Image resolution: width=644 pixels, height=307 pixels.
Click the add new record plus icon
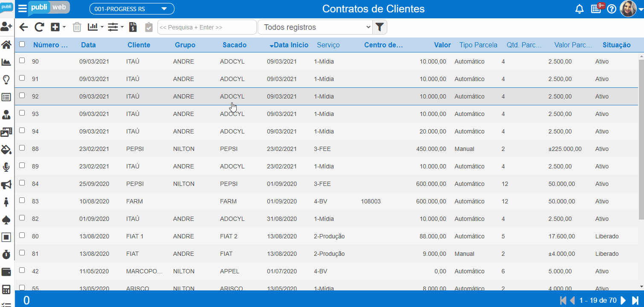(55, 27)
